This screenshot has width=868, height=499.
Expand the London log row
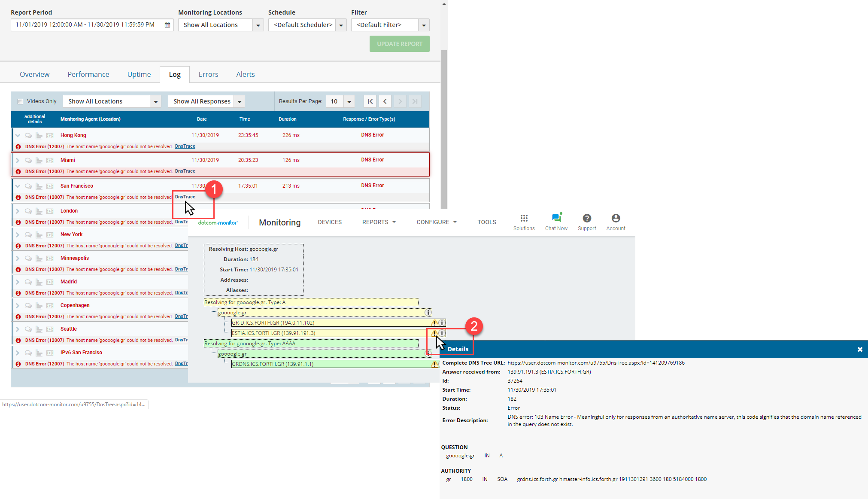[18, 211]
